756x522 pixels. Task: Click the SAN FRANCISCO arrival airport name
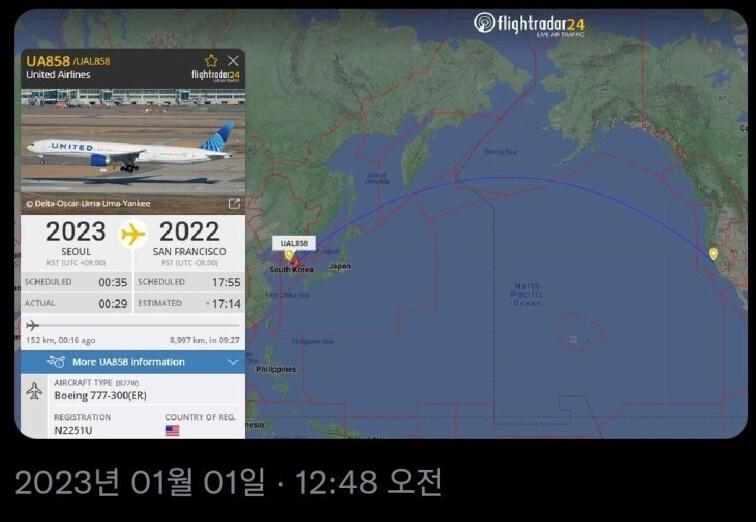[189, 252]
